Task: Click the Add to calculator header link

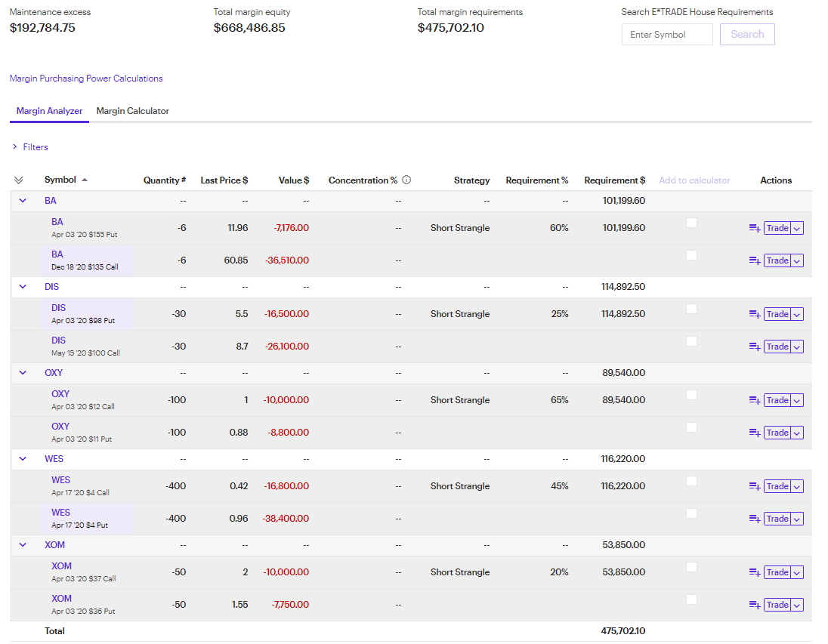Action: [x=694, y=180]
